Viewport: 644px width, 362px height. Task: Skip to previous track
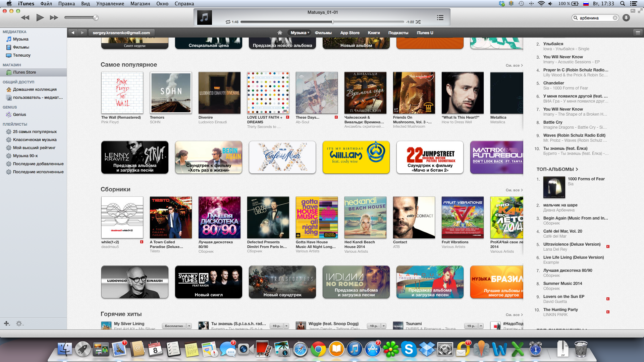[25, 17]
